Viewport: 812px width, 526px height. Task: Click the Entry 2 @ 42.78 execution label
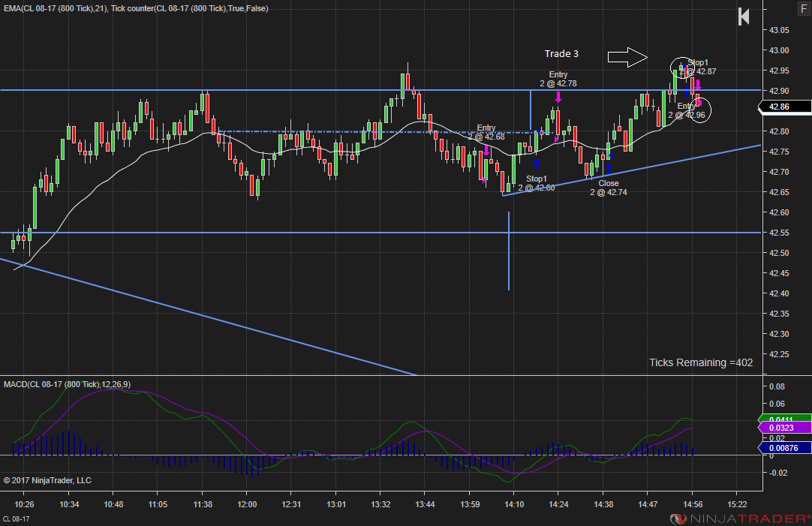click(x=558, y=79)
